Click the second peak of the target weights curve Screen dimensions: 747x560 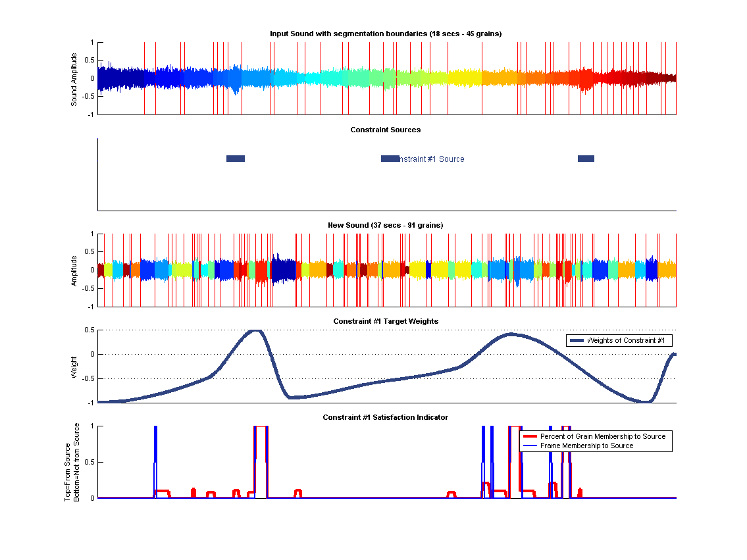512,334
